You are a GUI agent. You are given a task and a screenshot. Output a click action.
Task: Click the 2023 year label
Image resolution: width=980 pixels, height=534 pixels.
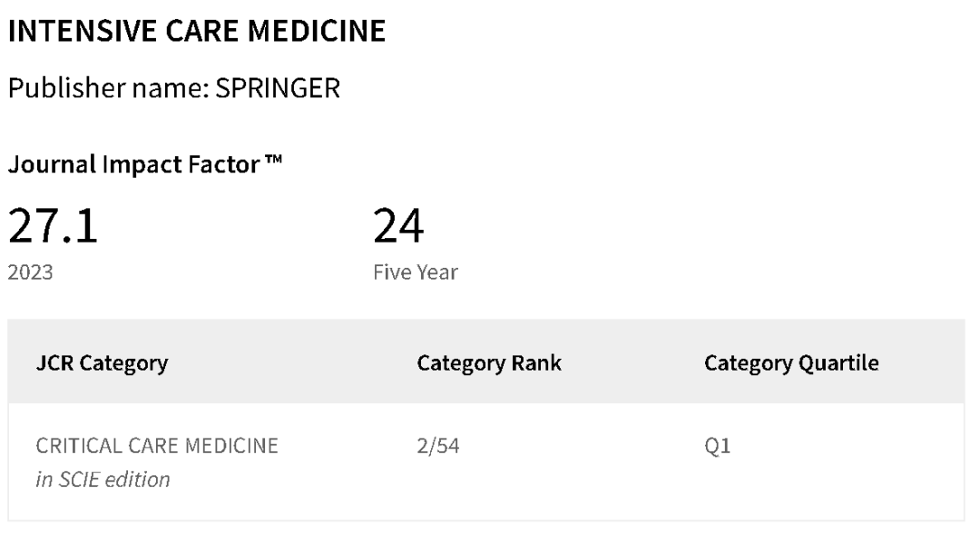(30, 271)
